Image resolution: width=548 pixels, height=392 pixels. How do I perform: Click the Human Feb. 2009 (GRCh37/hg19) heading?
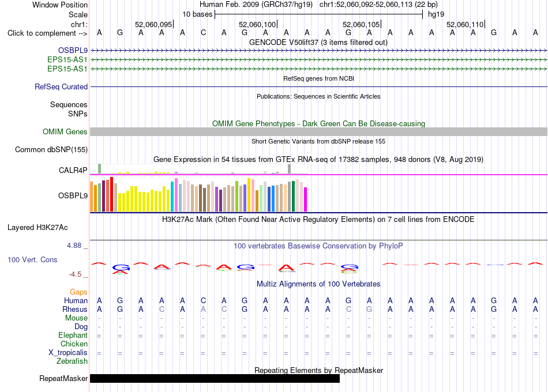(256, 5)
